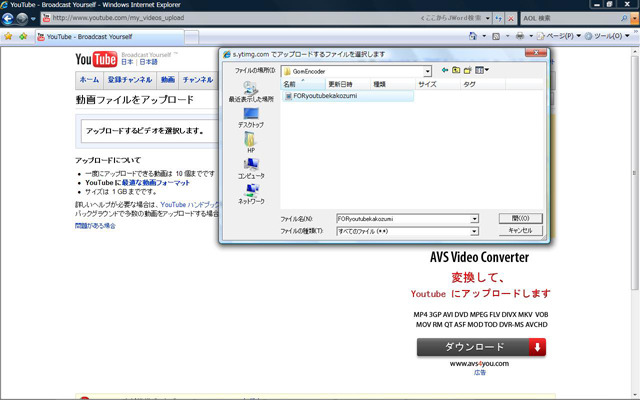Open コンピュータ in dialog sidebar

pyautogui.click(x=251, y=169)
